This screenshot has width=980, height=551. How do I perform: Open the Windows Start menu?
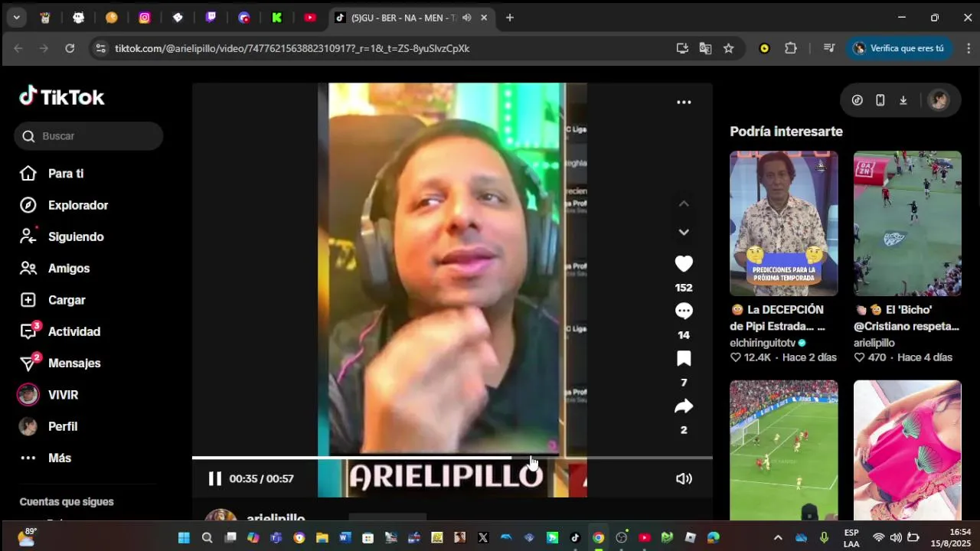tap(184, 538)
